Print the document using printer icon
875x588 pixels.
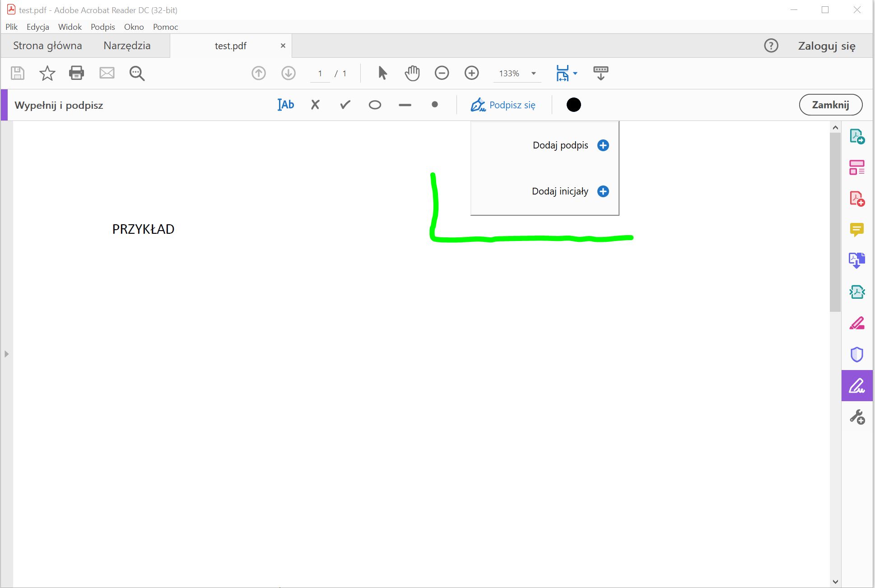pos(76,73)
